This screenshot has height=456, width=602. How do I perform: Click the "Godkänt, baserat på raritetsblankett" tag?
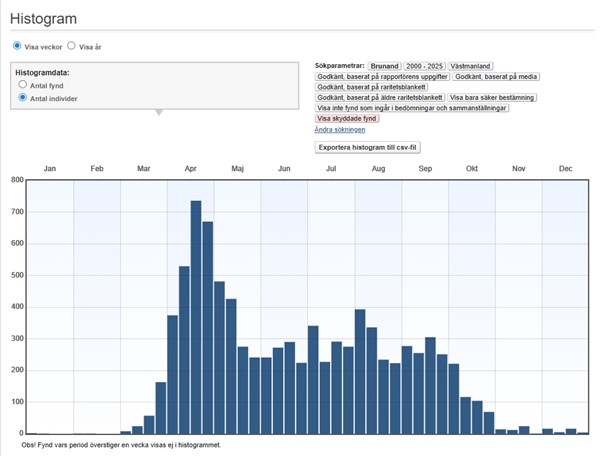[x=371, y=87]
